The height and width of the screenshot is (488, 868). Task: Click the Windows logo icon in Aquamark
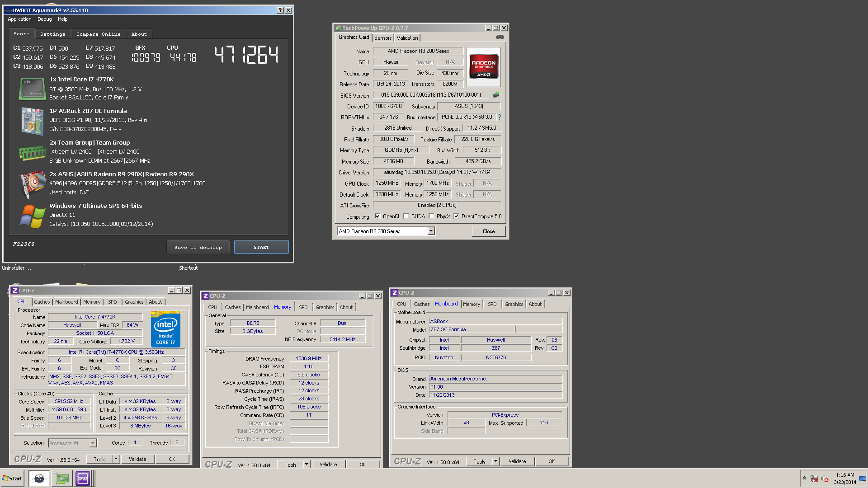click(33, 216)
